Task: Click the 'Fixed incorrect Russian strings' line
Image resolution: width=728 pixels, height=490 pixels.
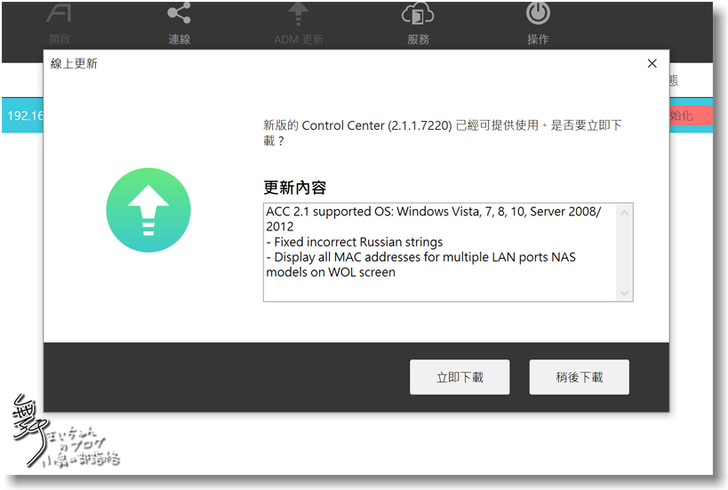Action: click(354, 242)
